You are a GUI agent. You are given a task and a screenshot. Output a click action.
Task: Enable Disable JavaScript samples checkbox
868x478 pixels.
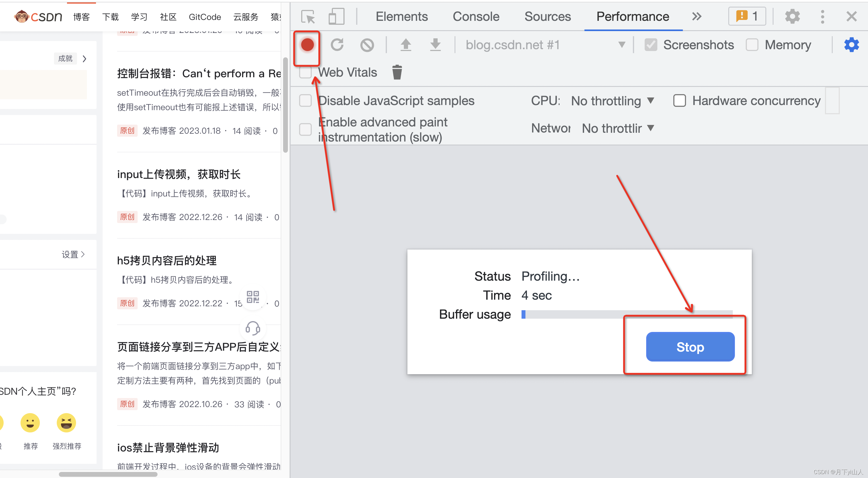(x=306, y=100)
